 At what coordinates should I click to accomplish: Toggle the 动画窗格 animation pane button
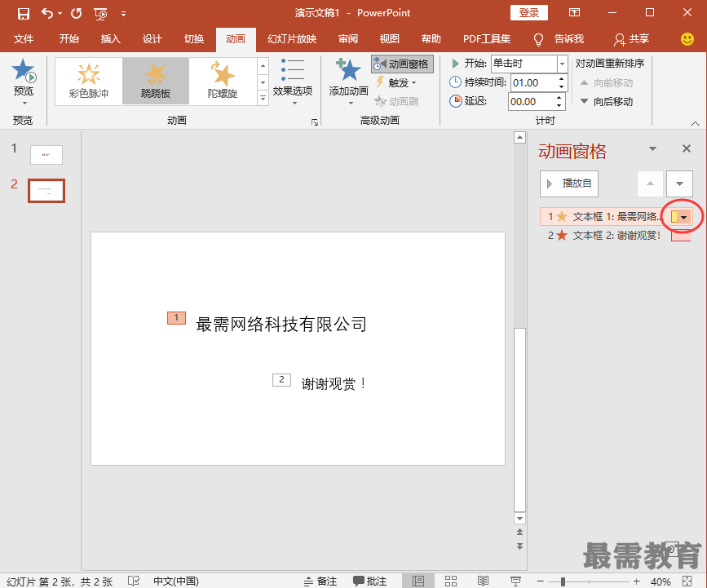[x=402, y=64]
